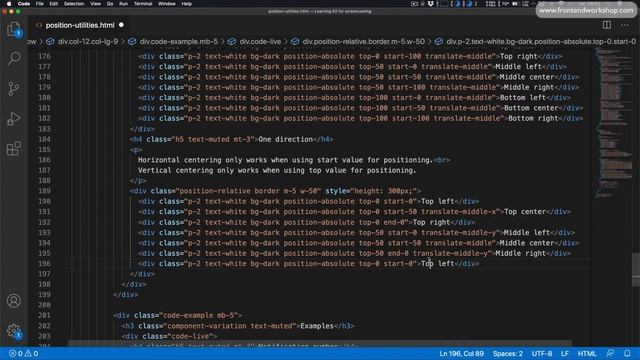Open the Edit menu

point(53,4)
